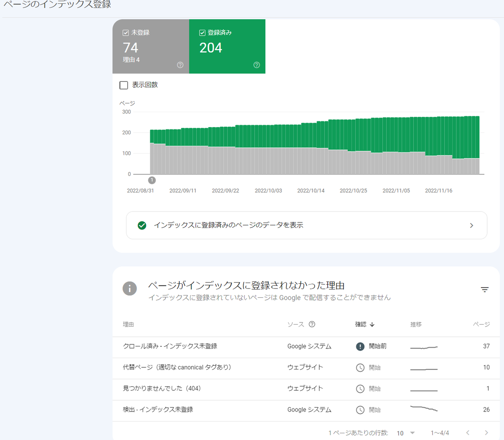
Task: Open 検出 - インデックス未登録 row
Action: coord(306,410)
